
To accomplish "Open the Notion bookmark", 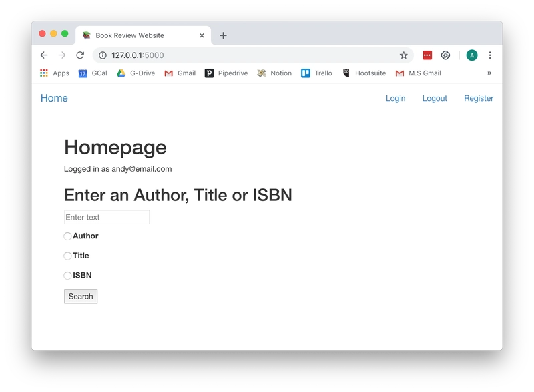I will pos(274,73).
